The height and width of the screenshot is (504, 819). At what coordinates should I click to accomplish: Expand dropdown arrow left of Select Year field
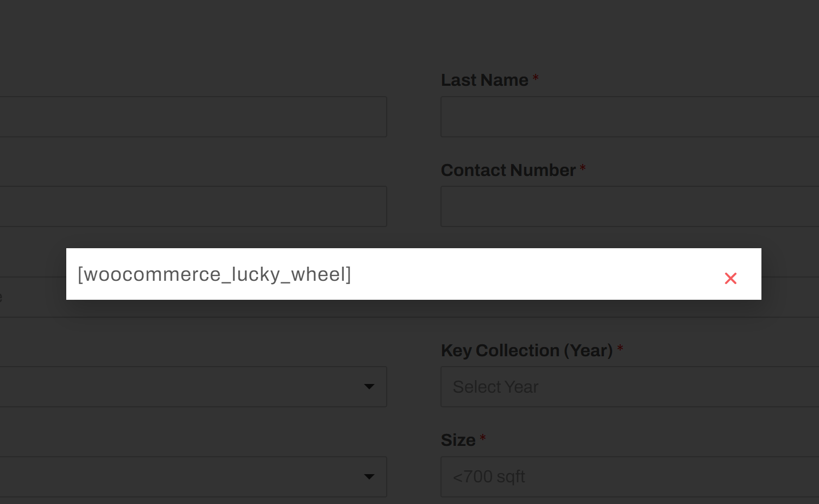coord(369,387)
